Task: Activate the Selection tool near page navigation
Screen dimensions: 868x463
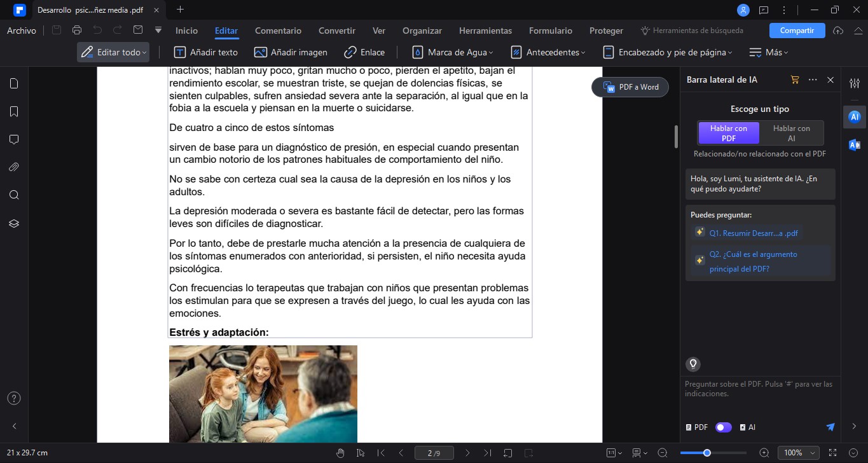Action: [361, 453]
